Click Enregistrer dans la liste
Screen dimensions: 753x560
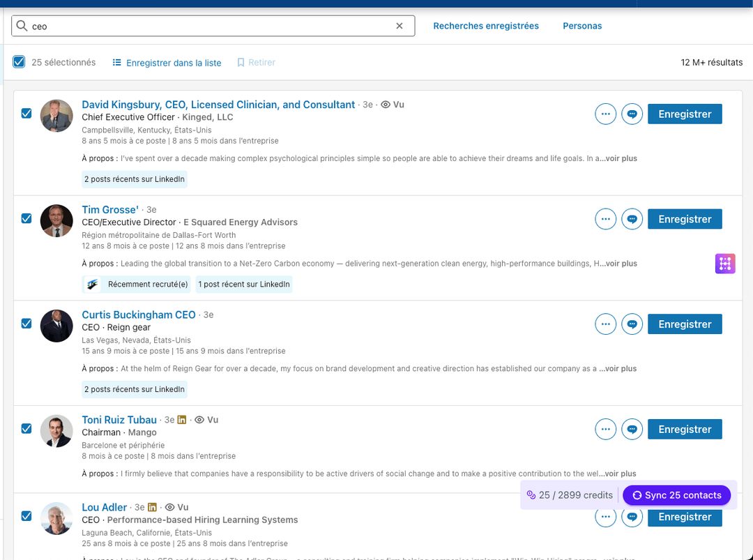[167, 63]
